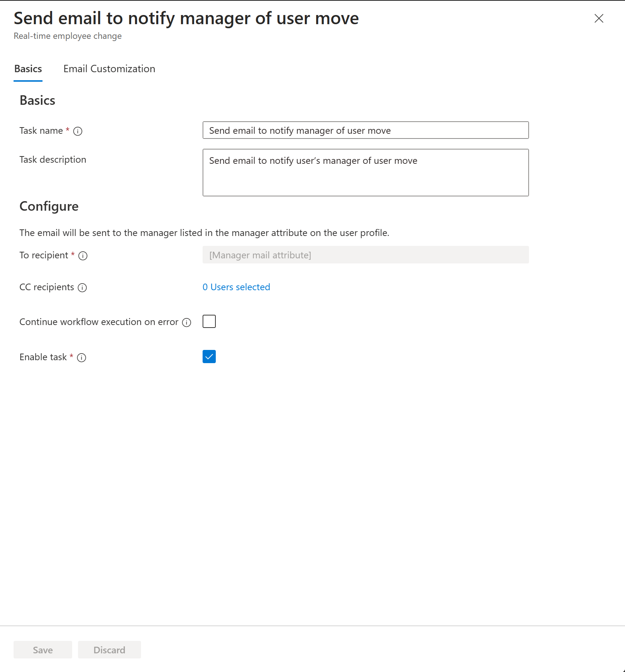Click the Task description field label

tap(53, 160)
